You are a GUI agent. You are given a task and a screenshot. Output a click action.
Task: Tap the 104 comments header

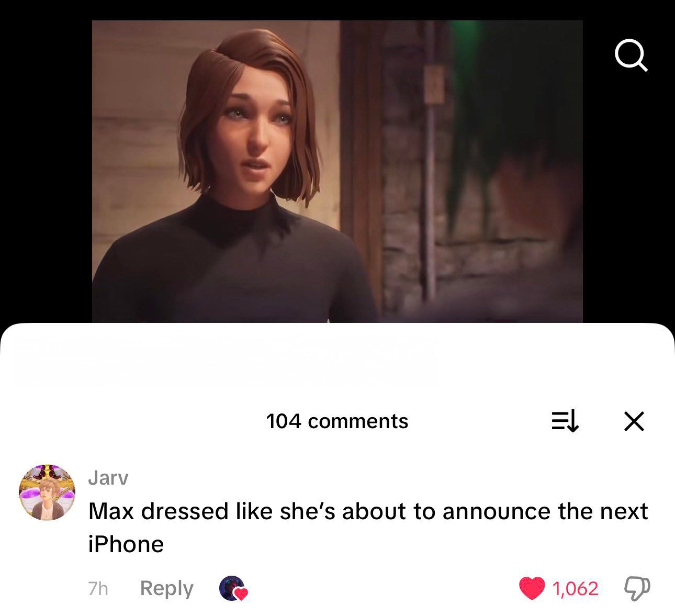pos(337,421)
